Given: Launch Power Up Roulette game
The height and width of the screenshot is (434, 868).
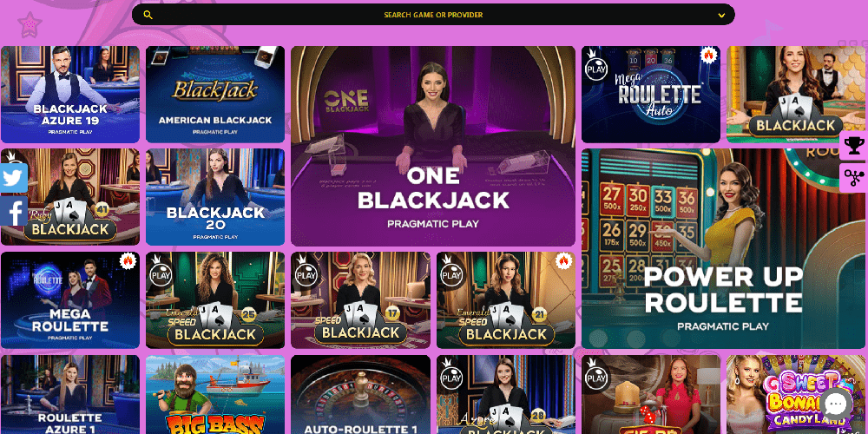Looking at the screenshot, I should 725,248.
